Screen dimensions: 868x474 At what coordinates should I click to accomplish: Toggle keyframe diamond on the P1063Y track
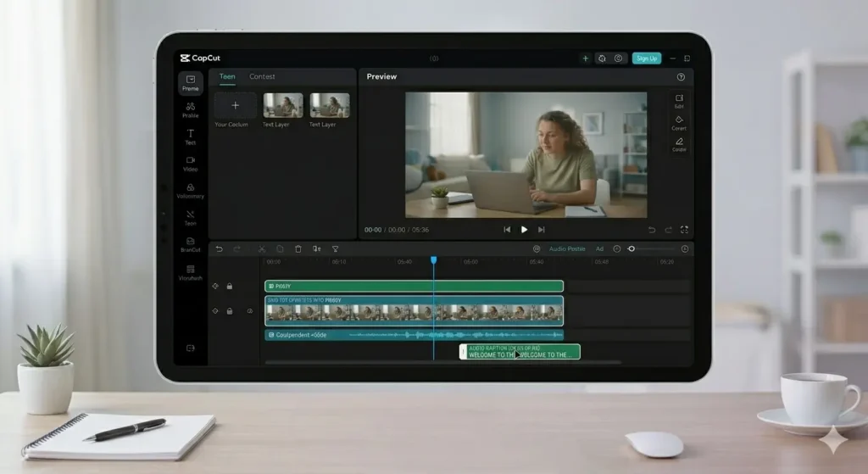(x=215, y=287)
